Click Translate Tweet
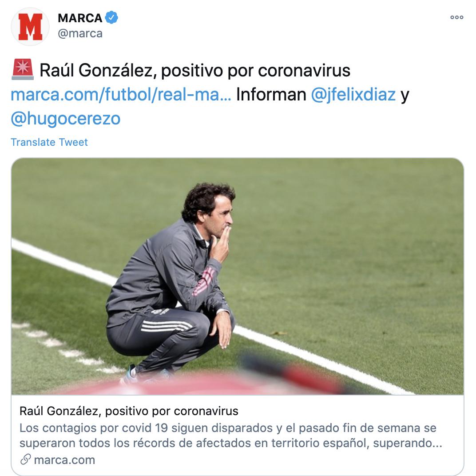 pos(49,142)
